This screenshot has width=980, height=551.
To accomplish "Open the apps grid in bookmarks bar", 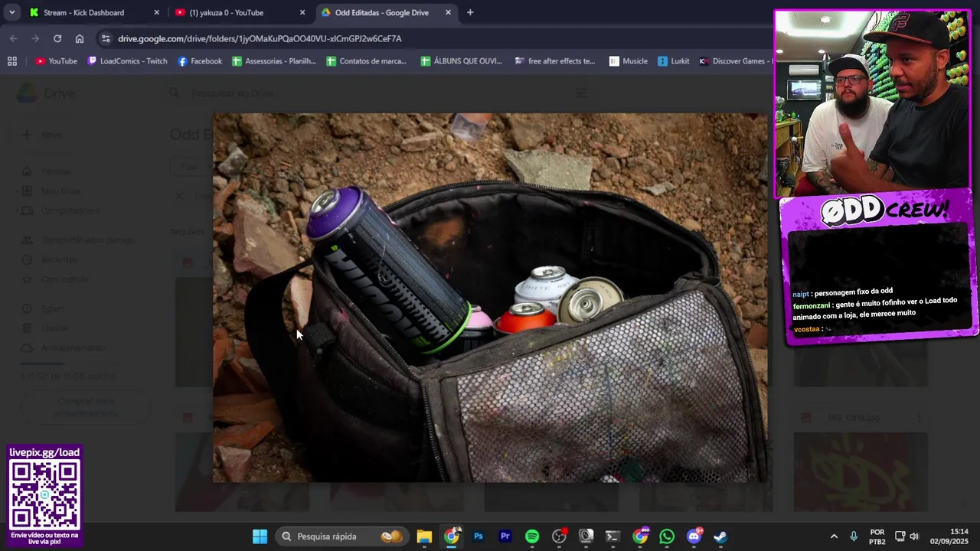I will (12, 61).
